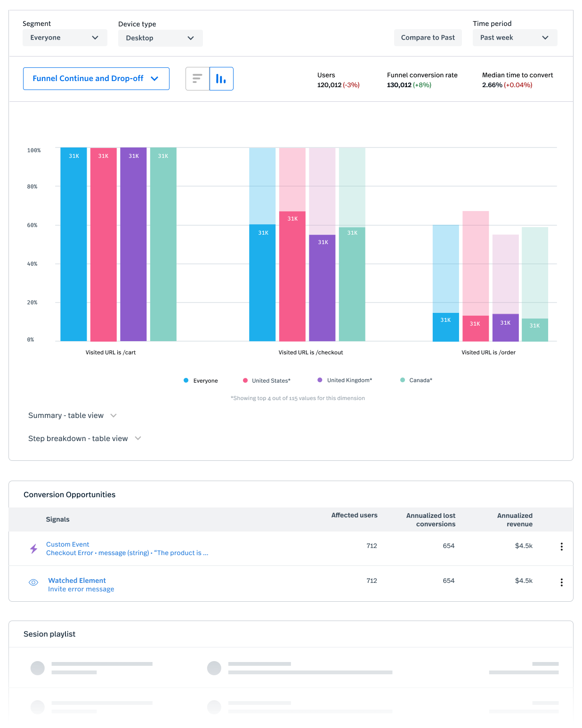Select the funnel list view icon
This screenshot has height=728, width=582.
click(x=198, y=79)
